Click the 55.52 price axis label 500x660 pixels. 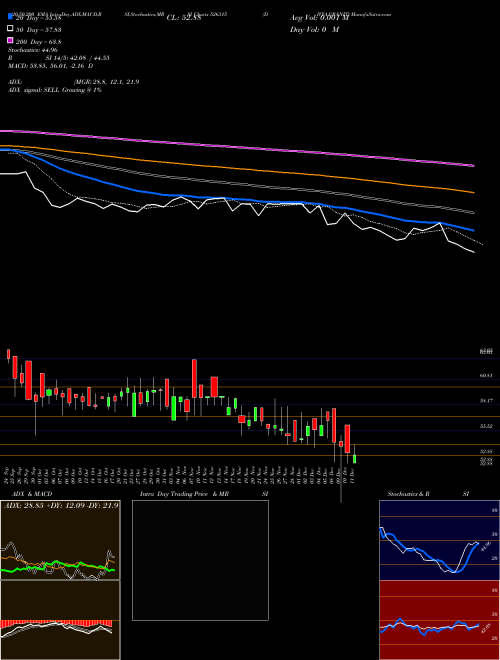pyautogui.click(x=486, y=426)
